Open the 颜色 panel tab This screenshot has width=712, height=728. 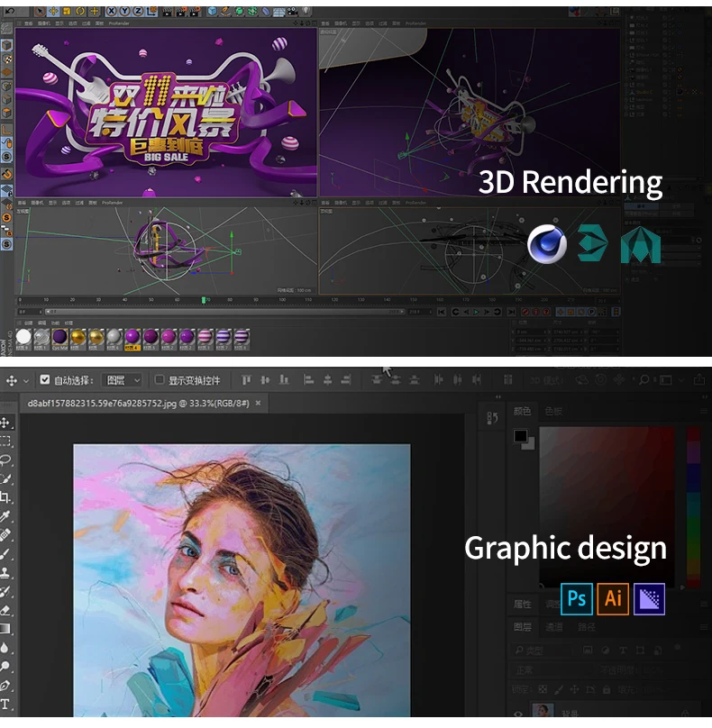(522, 412)
